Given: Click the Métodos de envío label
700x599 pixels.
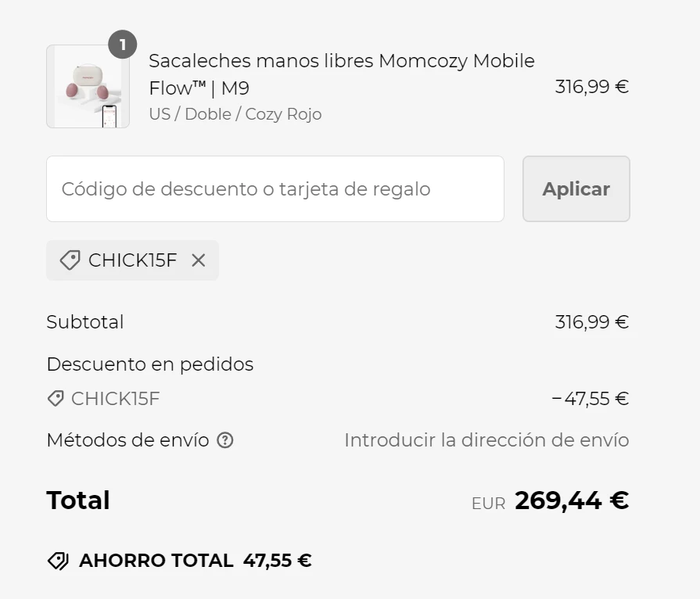Looking at the screenshot, I should tap(127, 440).
